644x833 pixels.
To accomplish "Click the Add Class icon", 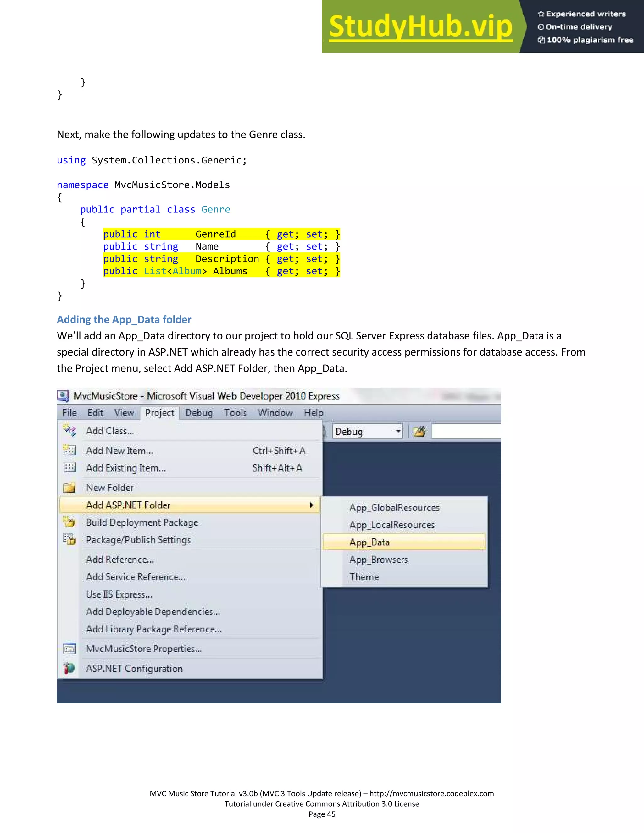I will (x=69, y=431).
